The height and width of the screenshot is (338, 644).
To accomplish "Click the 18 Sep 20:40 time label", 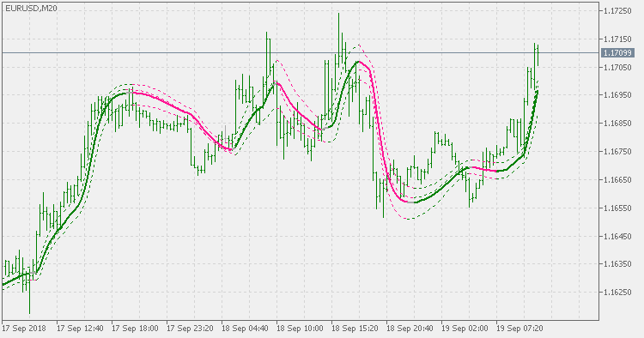I will click(x=410, y=329).
